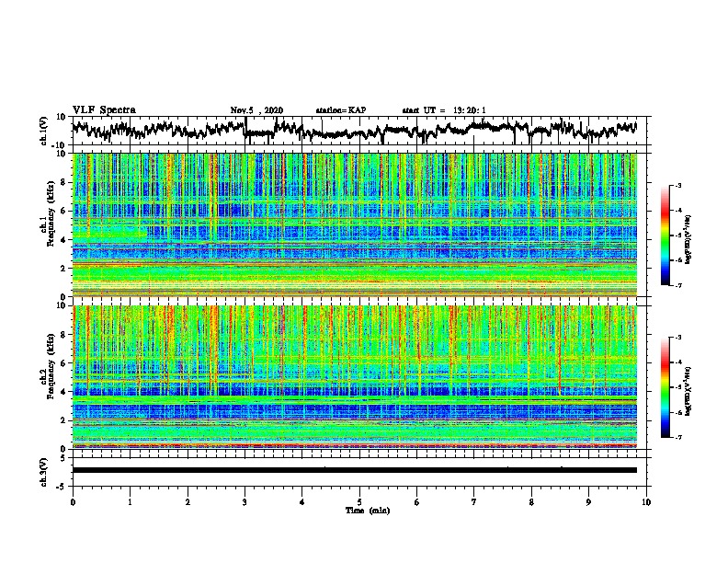This screenshot has width=728, height=563.
Task: Click inside the ch.2 spectrogram panel
Action: click(x=354, y=377)
